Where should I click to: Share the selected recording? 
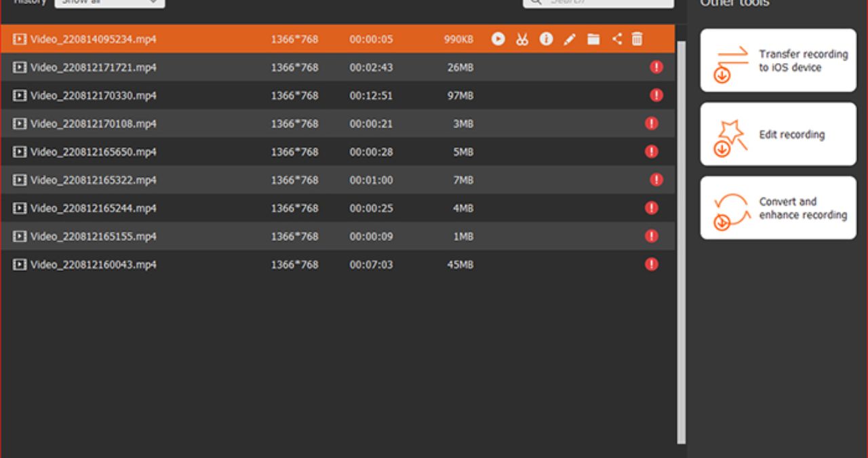pyautogui.click(x=616, y=39)
